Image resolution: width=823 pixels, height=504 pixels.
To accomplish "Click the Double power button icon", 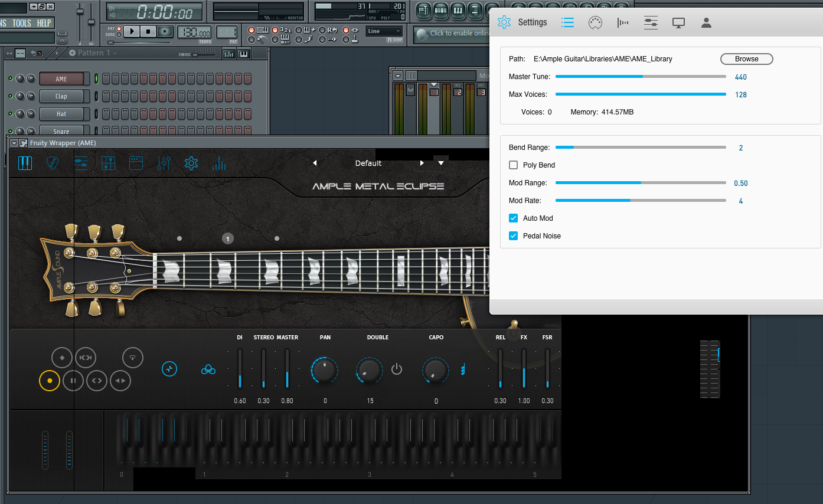I will click(397, 369).
